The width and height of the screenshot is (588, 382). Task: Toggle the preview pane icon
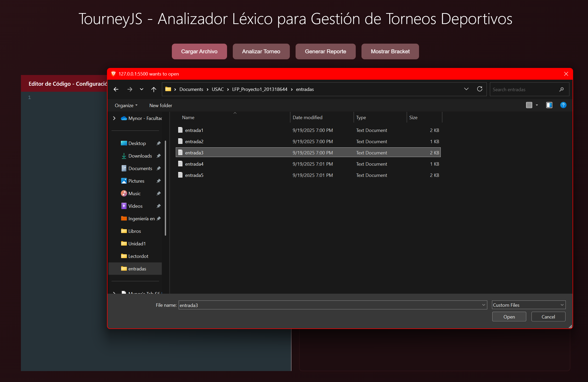[x=549, y=105]
